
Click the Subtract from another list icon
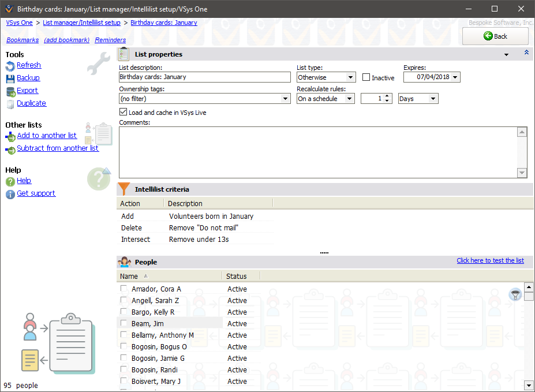click(x=10, y=148)
